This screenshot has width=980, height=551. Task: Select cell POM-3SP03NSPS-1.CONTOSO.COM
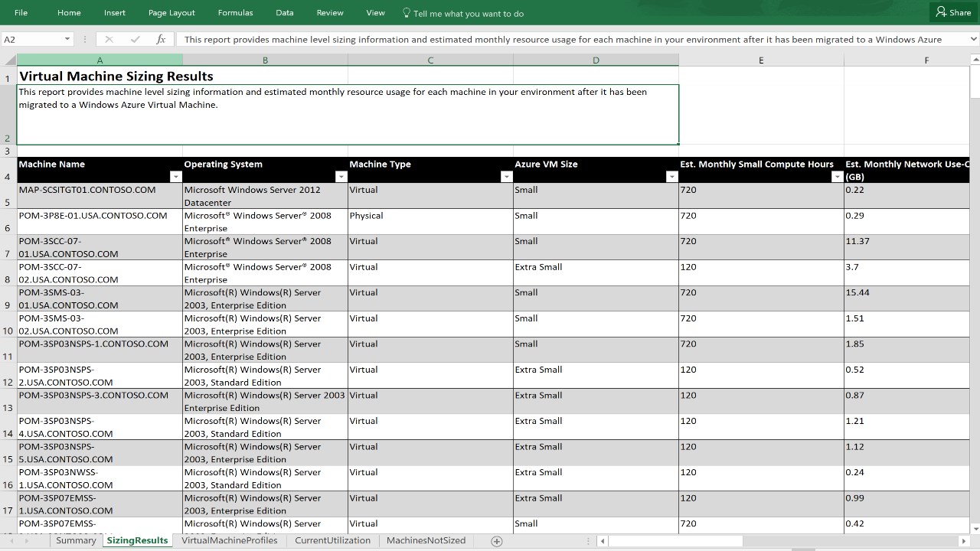pos(100,350)
